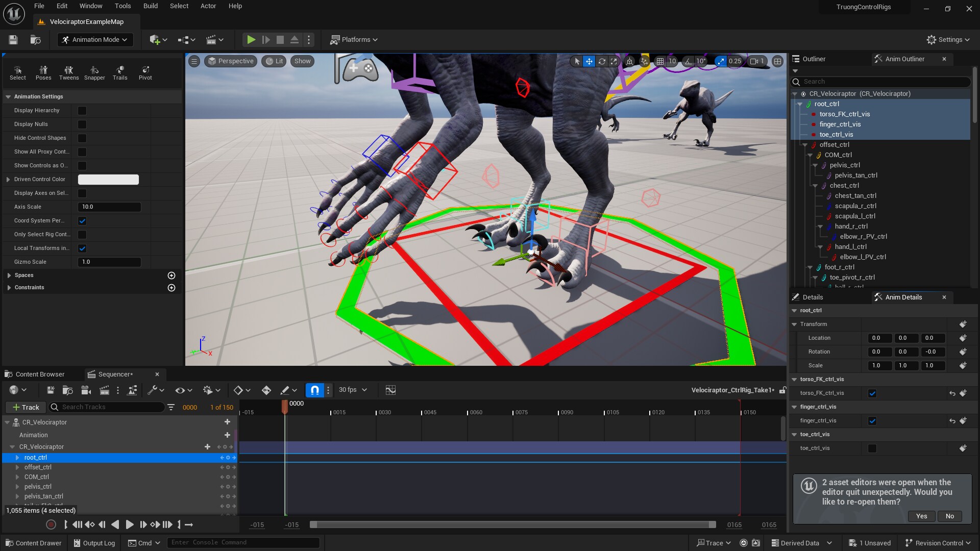Viewport: 980px width, 551px height.
Task: Open the 30 fps frame rate dropdown
Action: tap(352, 390)
